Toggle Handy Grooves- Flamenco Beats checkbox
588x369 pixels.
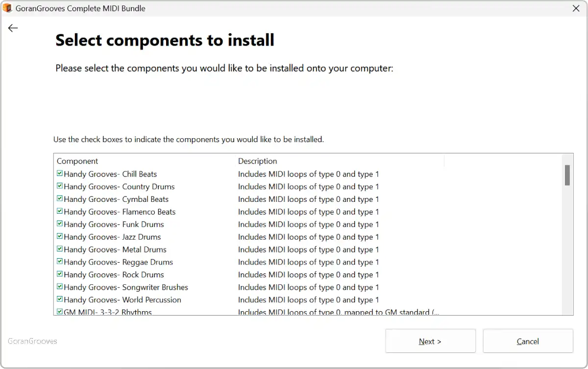(x=60, y=211)
